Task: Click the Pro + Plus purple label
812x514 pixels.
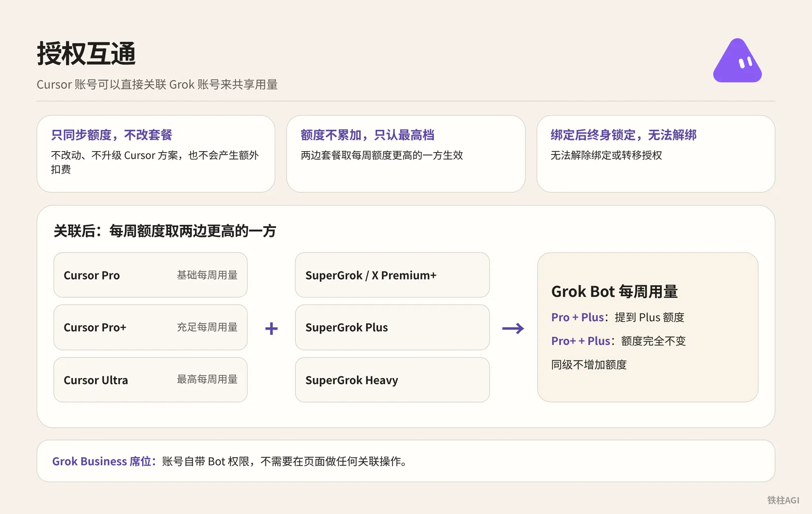Action: [578, 317]
